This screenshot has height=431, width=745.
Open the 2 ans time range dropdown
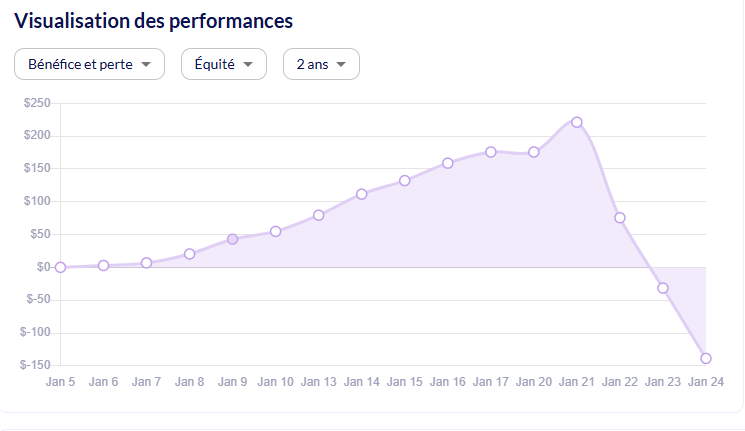pyautogui.click(x=321, y=64)
